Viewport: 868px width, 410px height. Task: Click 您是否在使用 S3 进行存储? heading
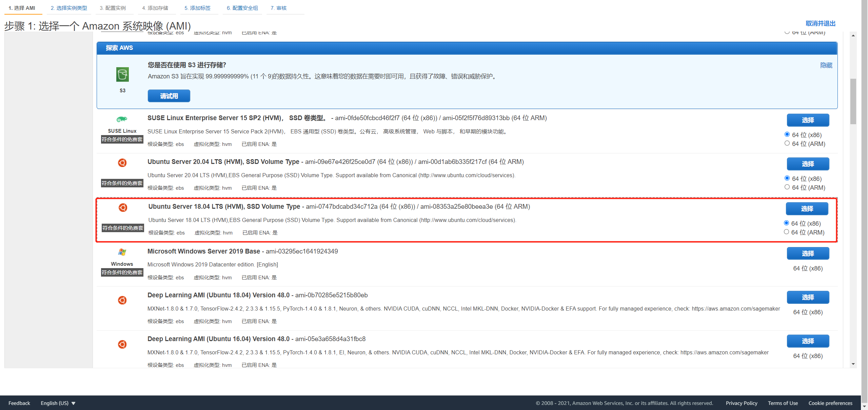click(x=187, y=65)
